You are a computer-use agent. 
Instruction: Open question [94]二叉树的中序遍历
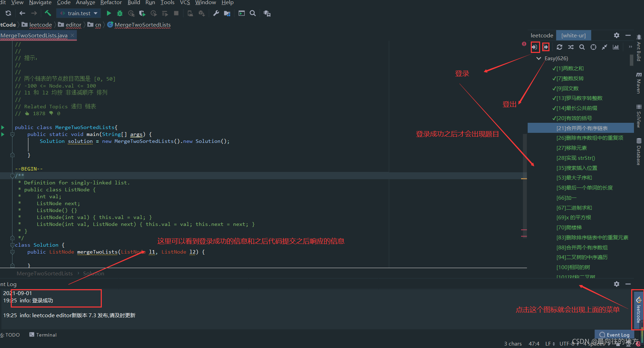[582, 257]
